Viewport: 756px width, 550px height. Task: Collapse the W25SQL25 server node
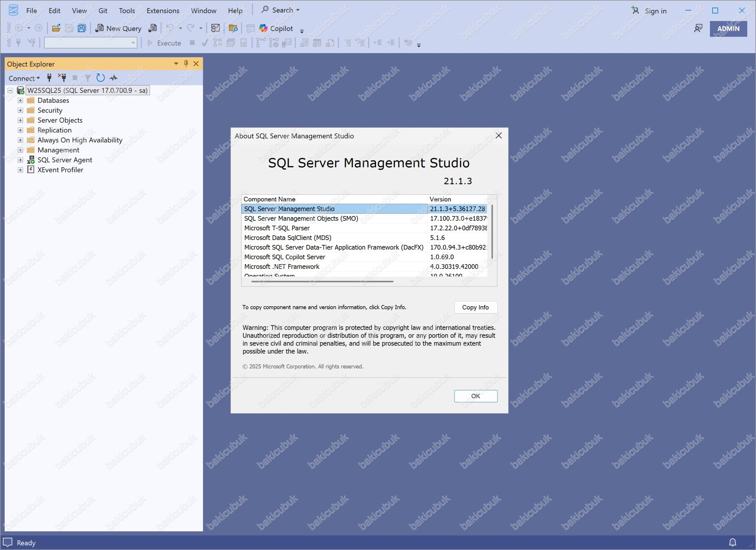(10, 90)
